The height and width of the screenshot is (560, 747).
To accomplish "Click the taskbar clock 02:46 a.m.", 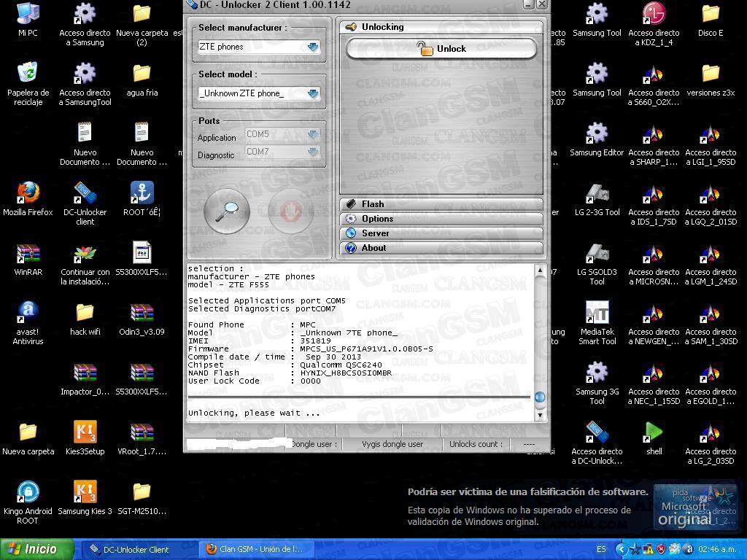I will [x=719, y=550].
